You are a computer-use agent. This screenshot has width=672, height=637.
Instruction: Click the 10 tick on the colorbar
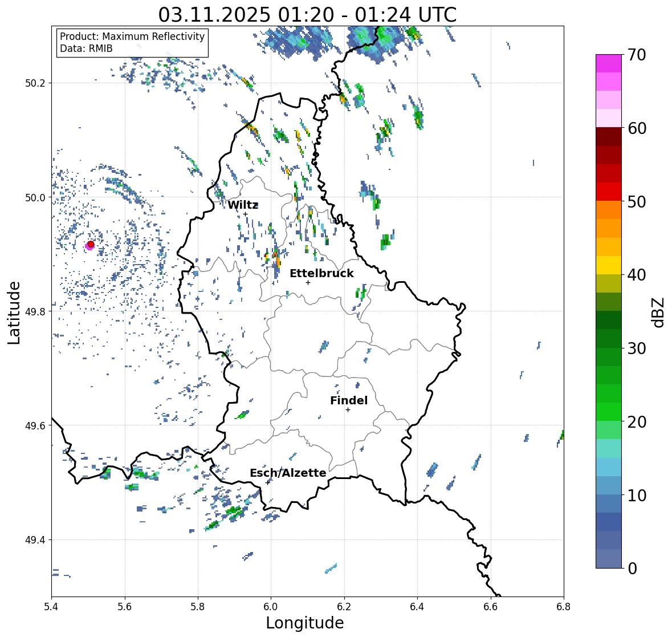point(637,495)
